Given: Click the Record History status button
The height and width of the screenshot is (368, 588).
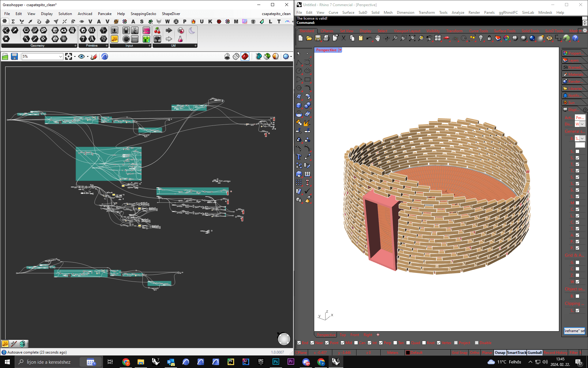Looking at the screenshot, I should [555, 353].
